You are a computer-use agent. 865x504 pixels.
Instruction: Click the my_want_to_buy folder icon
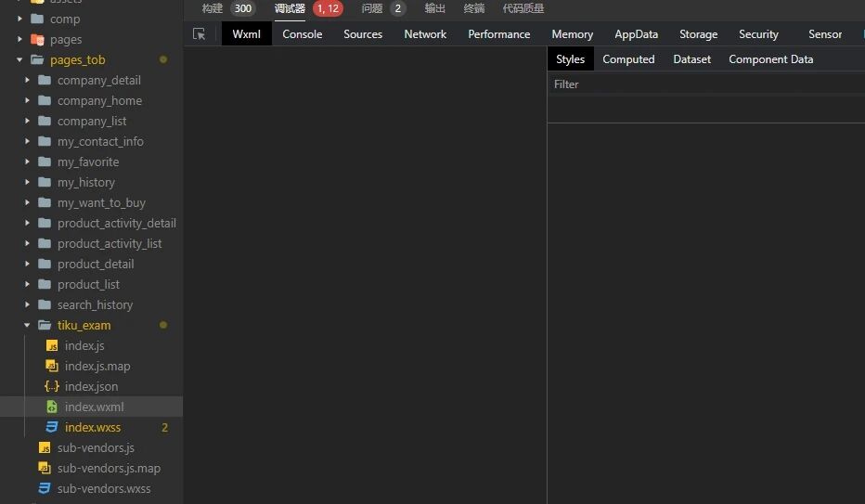(45, 202)
